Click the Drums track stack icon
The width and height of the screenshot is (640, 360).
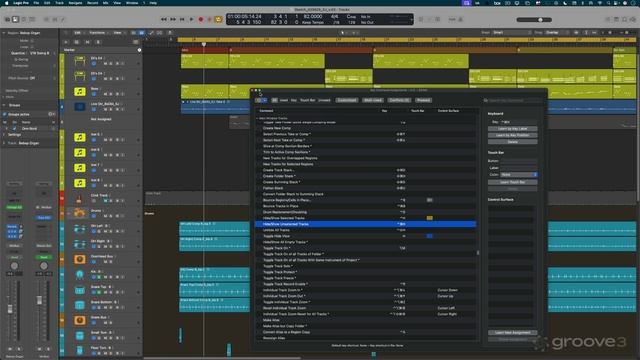[80, 213]
